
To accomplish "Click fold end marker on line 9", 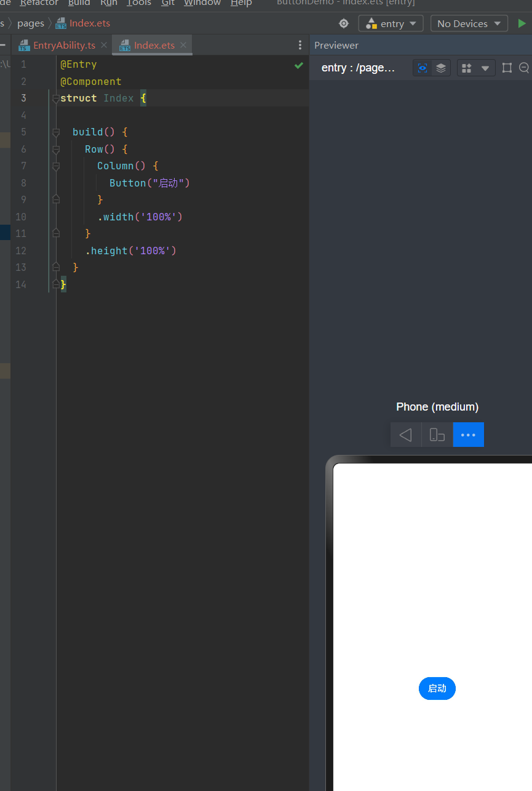I will (56, 199).
